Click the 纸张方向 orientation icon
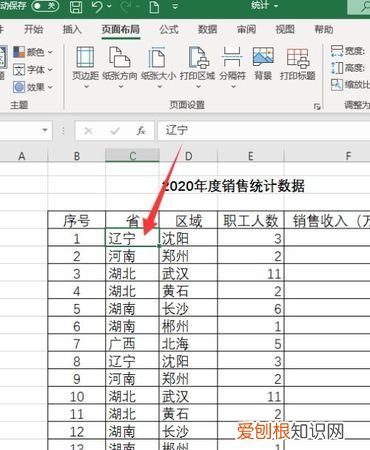Screen dimensions: 370x450 click(120, 57)
